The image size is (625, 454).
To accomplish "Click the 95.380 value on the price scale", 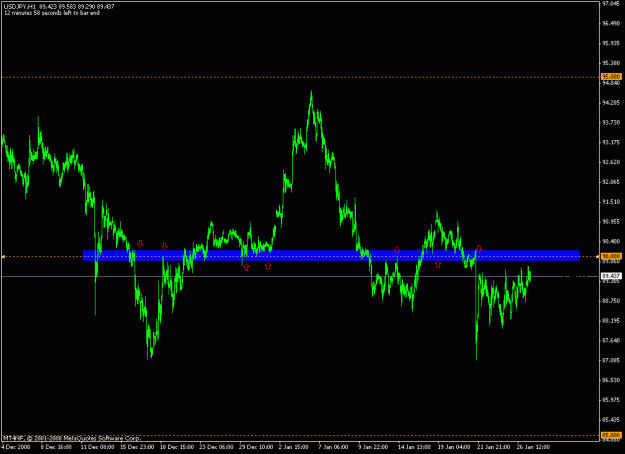I will point(611,63).
